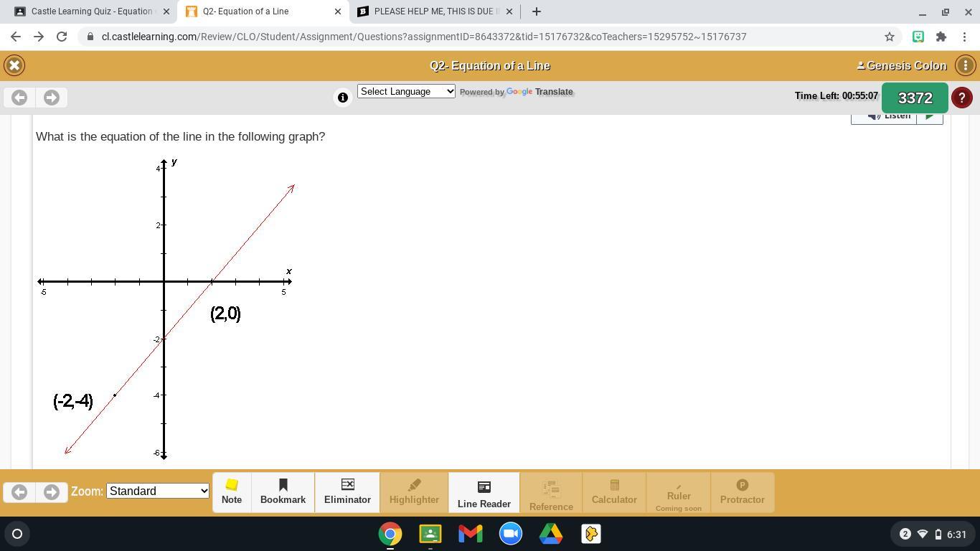The image size is (980, 551).
Task: Open the Note tool
Action: pos(231,492)
